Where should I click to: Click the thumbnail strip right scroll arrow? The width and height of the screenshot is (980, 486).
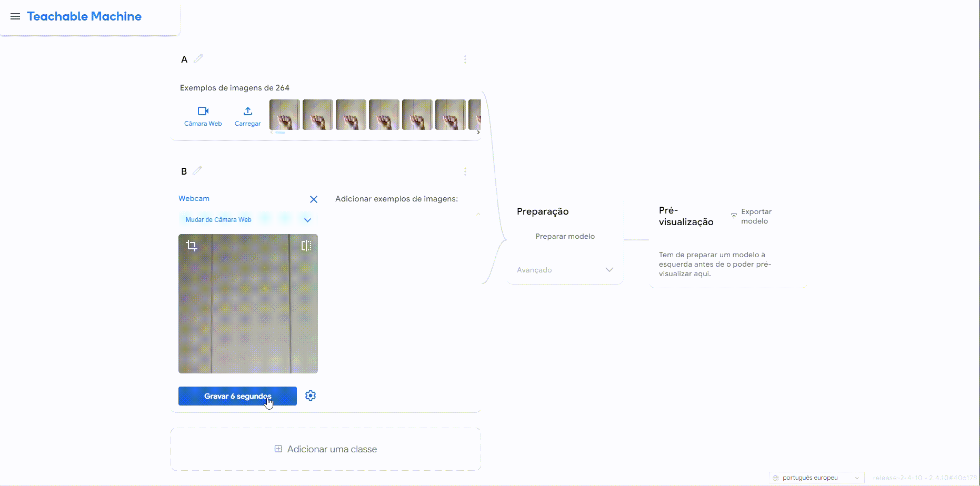point(478,133)
